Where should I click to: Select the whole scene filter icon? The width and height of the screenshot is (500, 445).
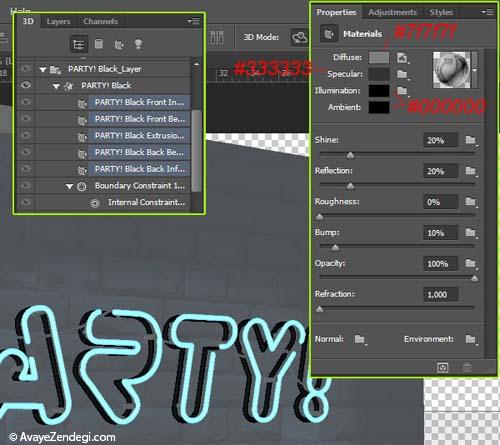point(79,44)
